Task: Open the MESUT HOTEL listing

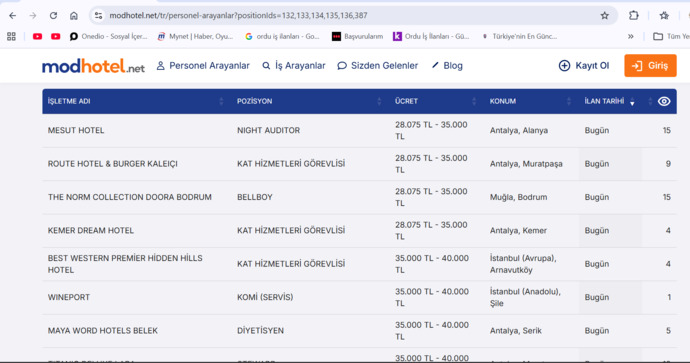Action: 76,130
